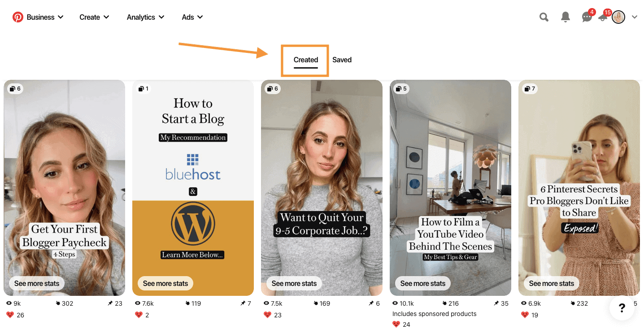This screenshot has height=329, width=644.
Task: Select the Created tab
Action: click(x=305, y=60)
